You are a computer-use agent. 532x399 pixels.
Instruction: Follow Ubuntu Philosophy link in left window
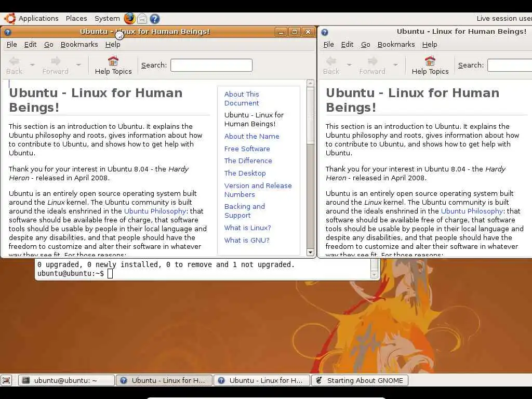[x=155, y=211]
